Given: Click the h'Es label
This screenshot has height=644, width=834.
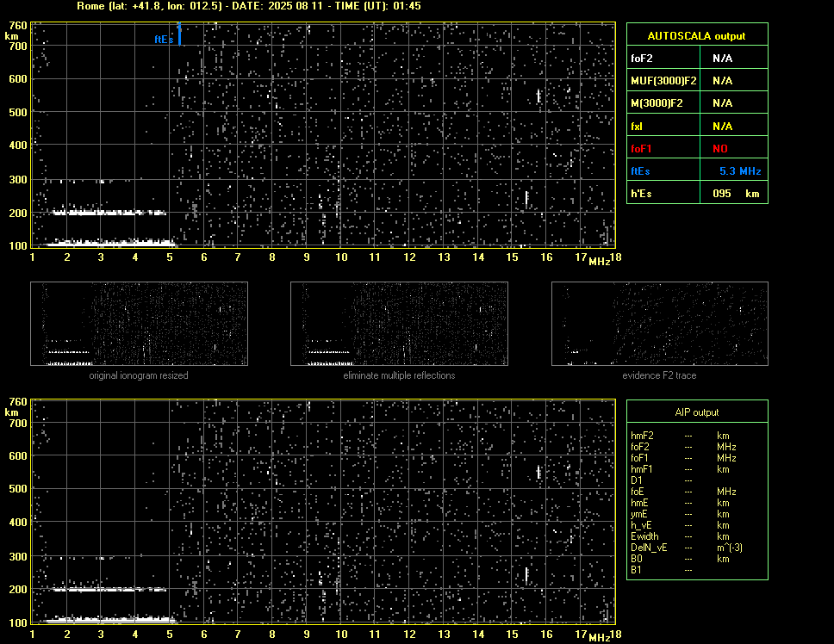Looking at the screenshot, I should pyautogui.click(x=641, y=194).
